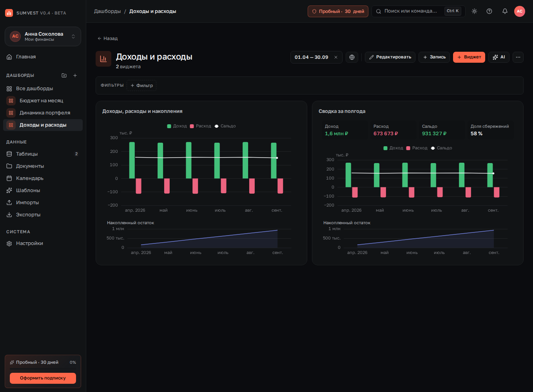
Task: Open Импорты in sidebar
Action: [x=43, y=203]
